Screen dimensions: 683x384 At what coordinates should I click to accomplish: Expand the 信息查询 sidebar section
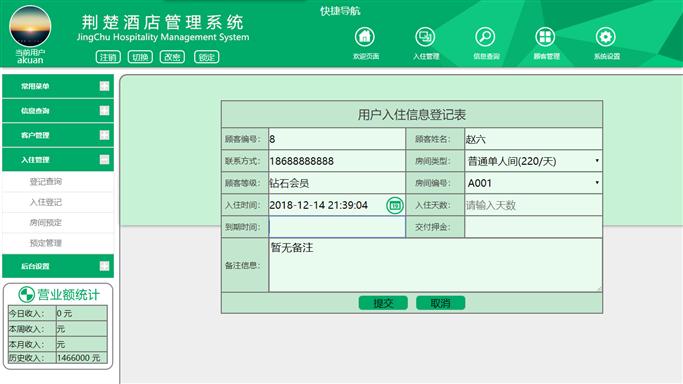tap(58, 111)
